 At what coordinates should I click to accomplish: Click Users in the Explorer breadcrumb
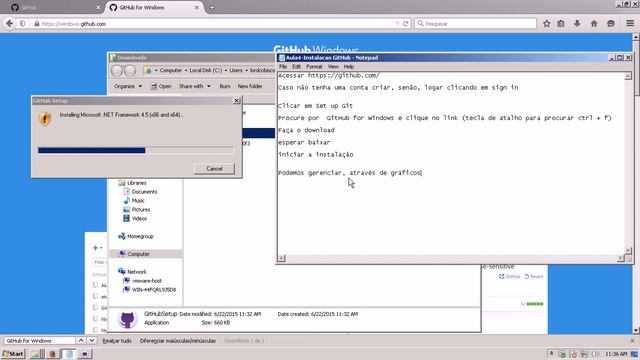tap(236, 70)
